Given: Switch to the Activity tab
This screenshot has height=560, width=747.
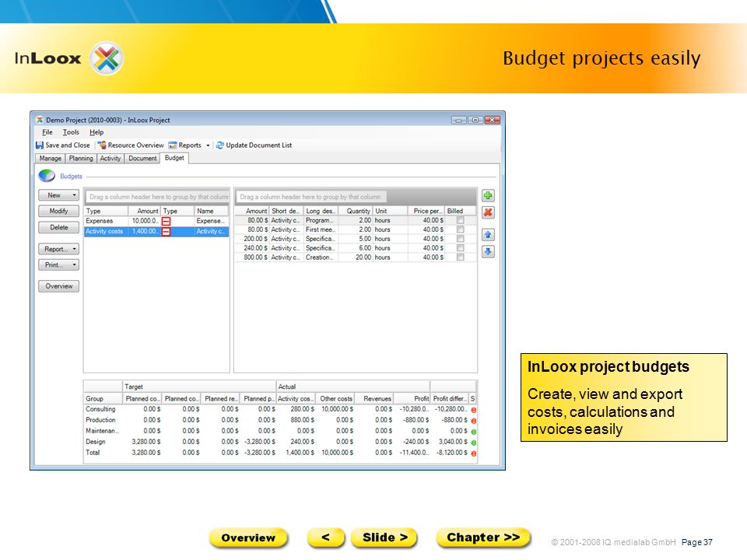Looking at the screenshot, I should tap(110, 159).
